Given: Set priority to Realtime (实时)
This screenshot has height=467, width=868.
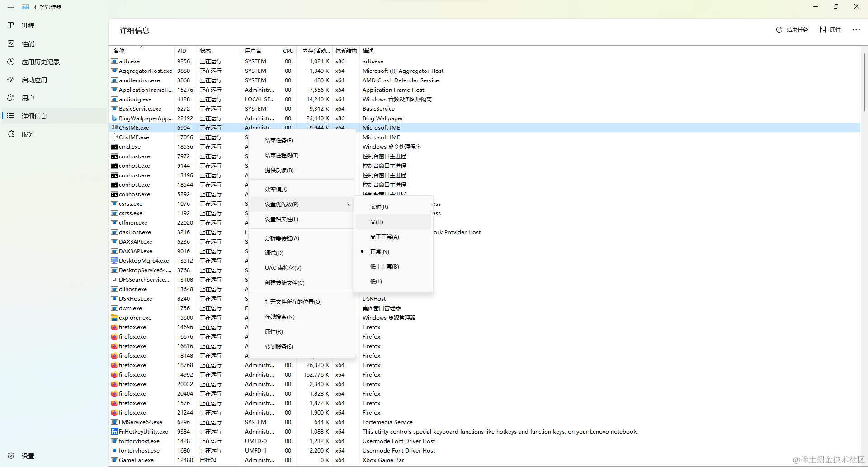Looking at the screenshot, I should (393, 207).
